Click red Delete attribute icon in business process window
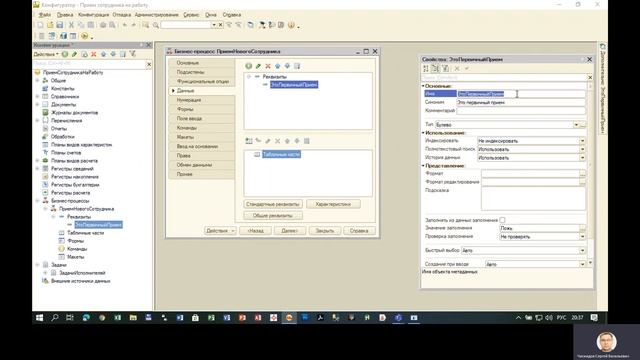 click(x=268, y=66)
